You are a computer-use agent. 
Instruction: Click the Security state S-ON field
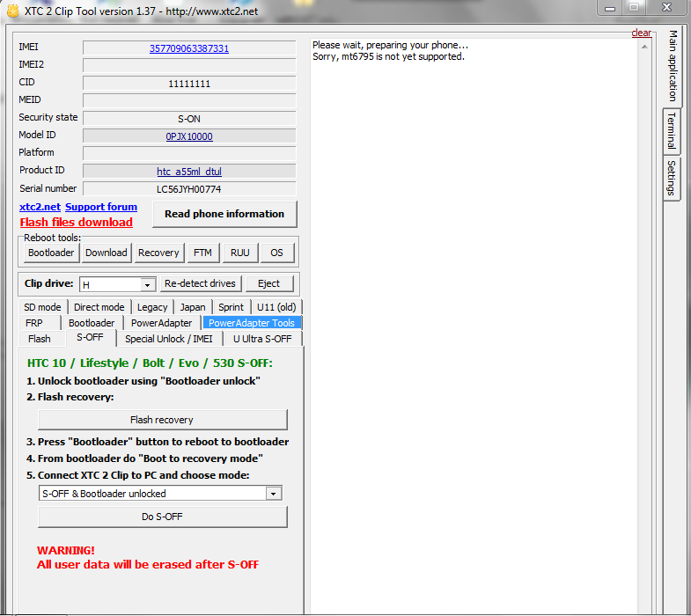(x=189, y=119)
